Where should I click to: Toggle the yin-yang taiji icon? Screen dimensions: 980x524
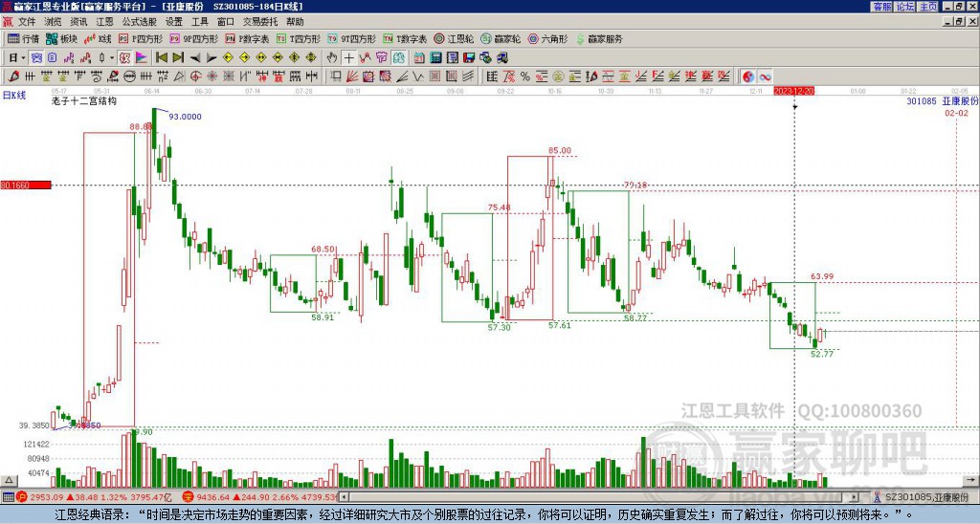747,76
